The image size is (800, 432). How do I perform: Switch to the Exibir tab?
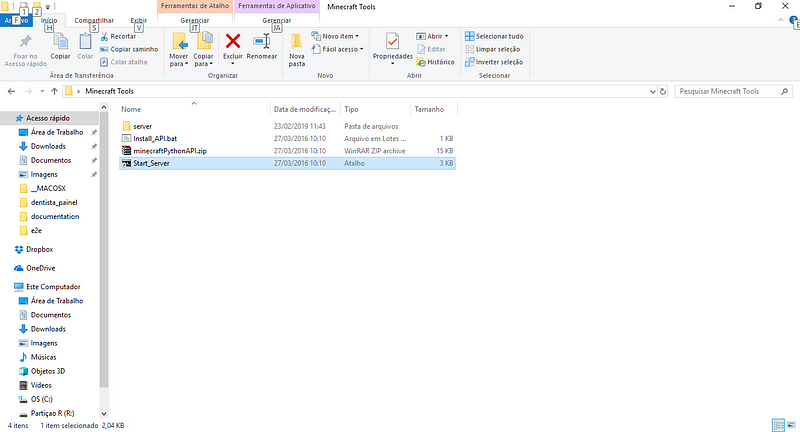tap(138, 20)
